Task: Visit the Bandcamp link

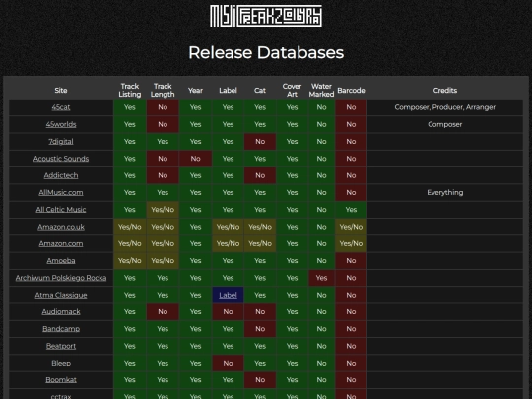Action: [61, 329]
